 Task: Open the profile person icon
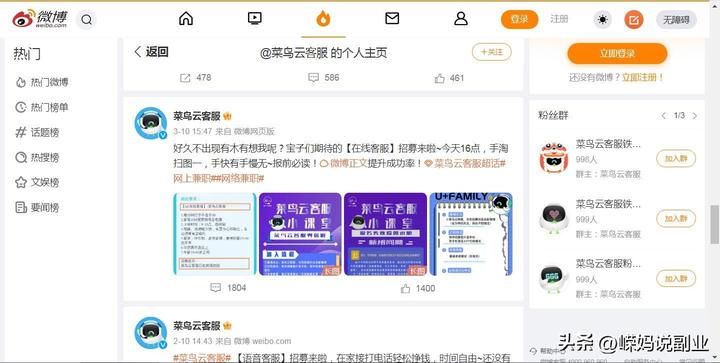point(461,18)
